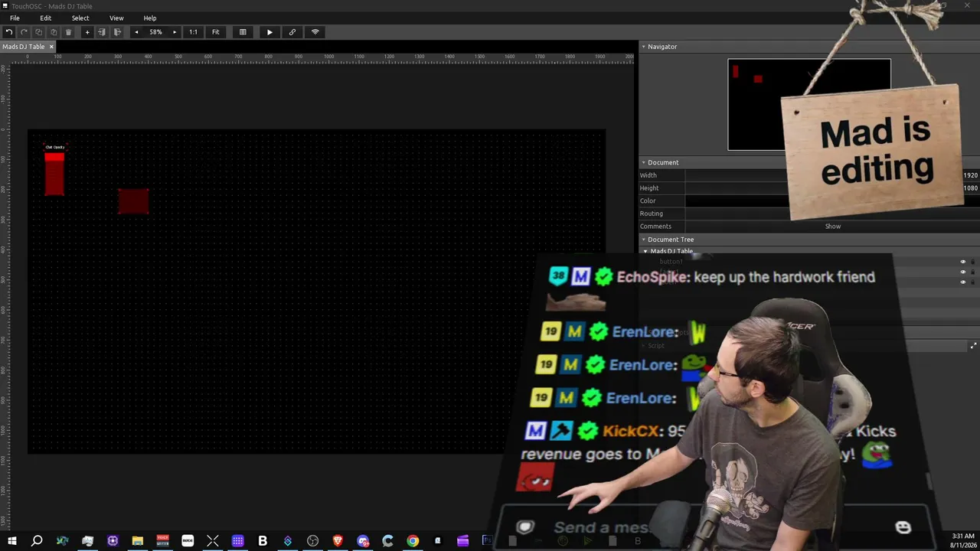The image size is (980, 551).
Task: Toggle visibility eye for the second tree row
Action: pyautogui.click(x=963, y=272)
